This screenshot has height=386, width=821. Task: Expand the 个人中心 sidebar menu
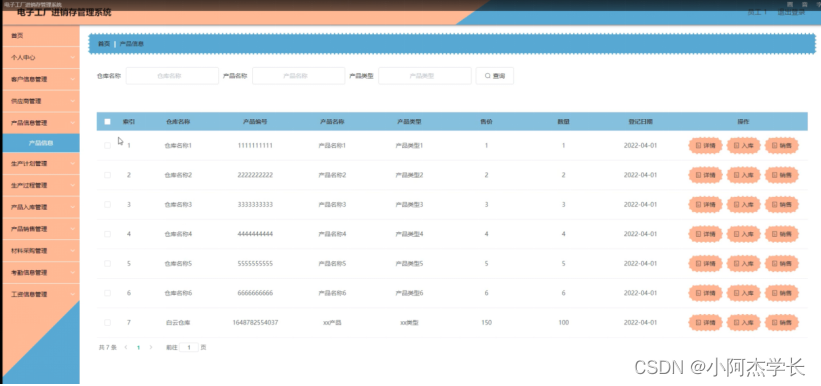click(x=41, y=58)
